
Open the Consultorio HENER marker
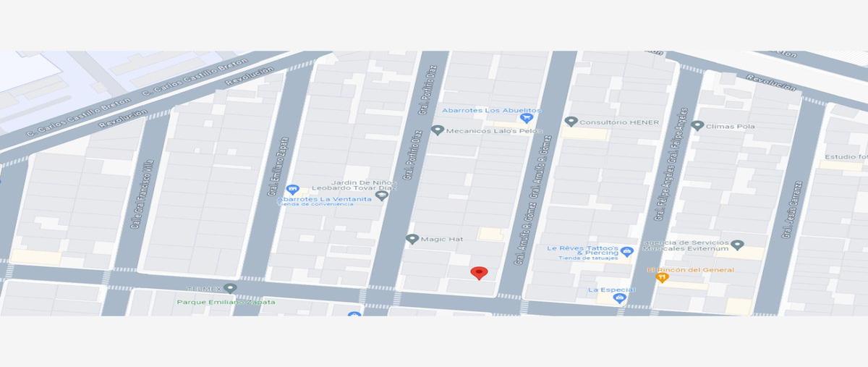point(571,122)
